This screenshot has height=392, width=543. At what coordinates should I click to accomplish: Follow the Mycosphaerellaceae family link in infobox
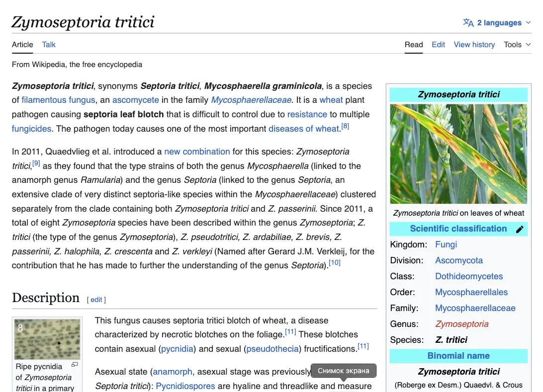(x=475, y=308)
